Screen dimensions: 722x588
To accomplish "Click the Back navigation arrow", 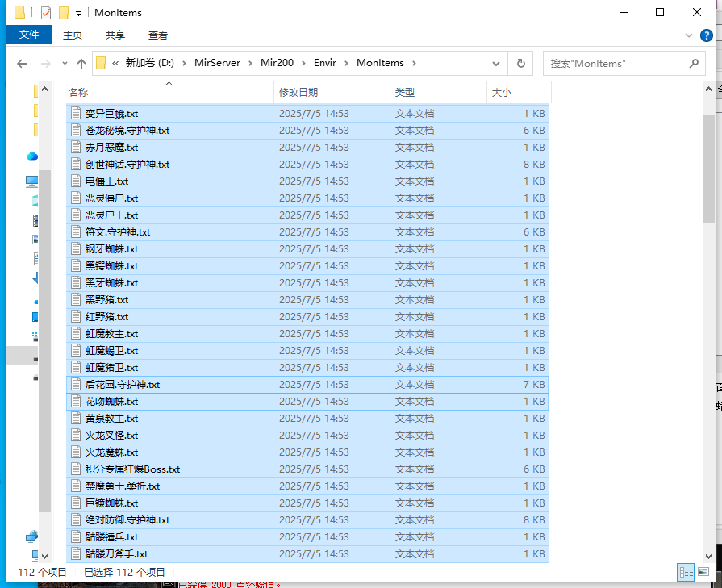I will pos(22,64).
